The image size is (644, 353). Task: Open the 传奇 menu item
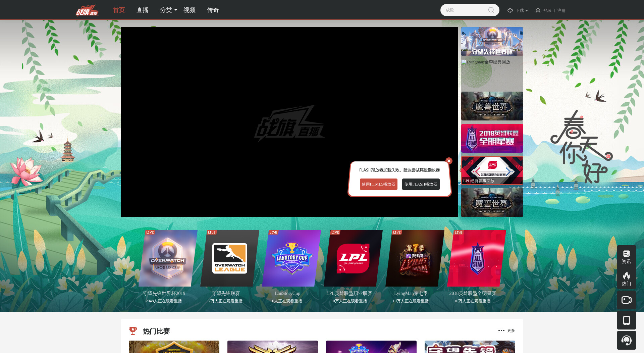coord(213,10)
